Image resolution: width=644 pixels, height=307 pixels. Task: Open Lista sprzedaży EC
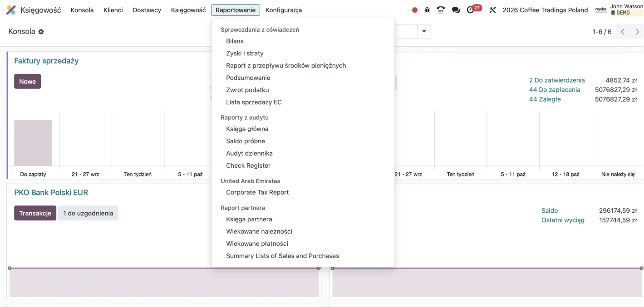[303, 102]
